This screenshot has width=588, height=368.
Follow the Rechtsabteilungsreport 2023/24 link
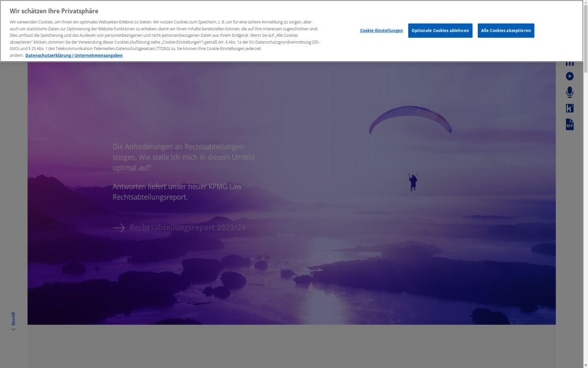click(x=187, y=228)
